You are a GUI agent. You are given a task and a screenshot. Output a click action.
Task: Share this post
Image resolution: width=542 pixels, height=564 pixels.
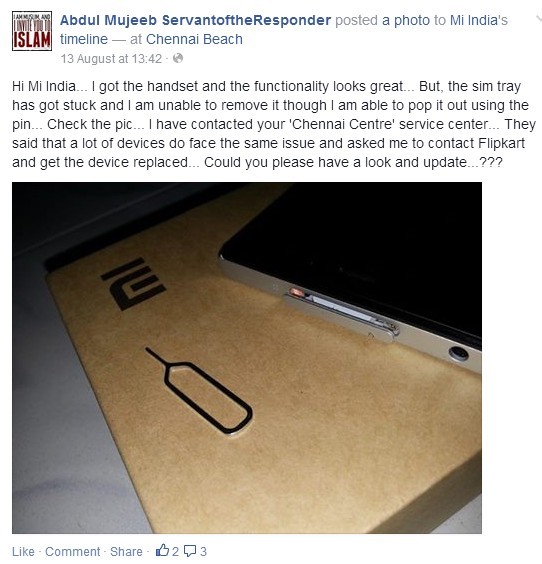[126, 551]
